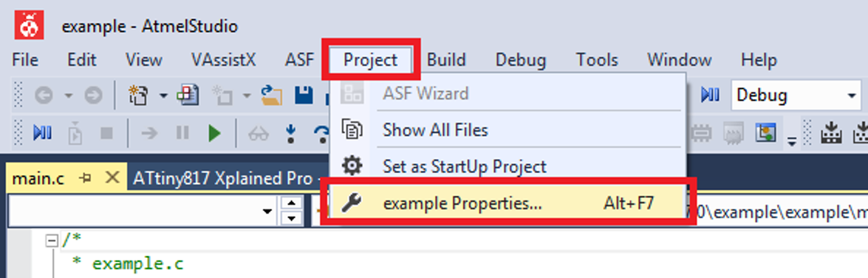Click the Step Into arrow icon
Image resolution: width=868 pixels, height=278 pixels.
tap(290, 133)
